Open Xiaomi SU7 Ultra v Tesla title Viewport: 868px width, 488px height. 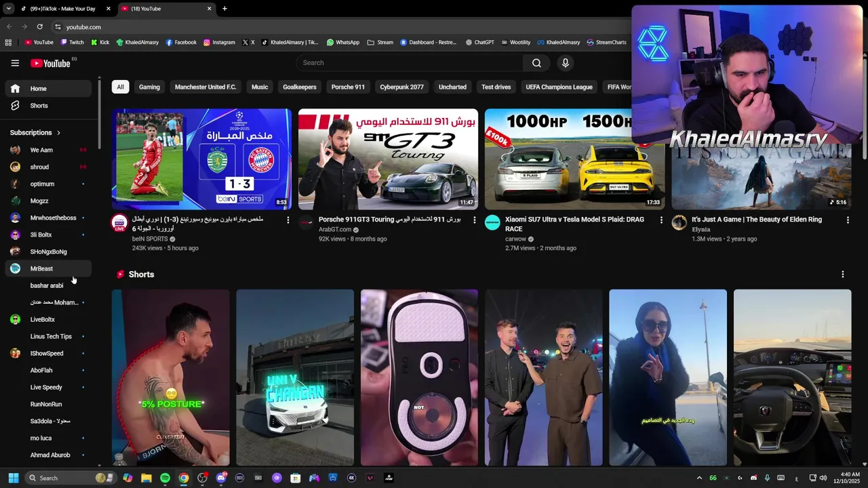pos(574,224)
